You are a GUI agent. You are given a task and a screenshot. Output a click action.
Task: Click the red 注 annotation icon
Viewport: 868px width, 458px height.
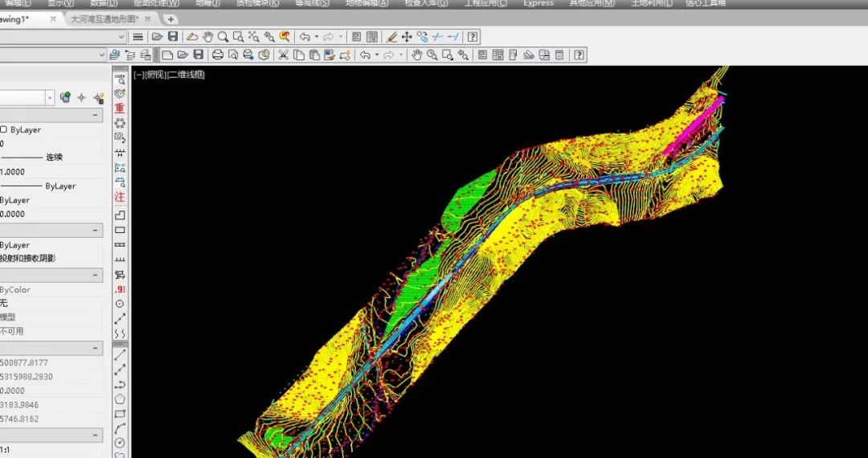pos(120,197)
